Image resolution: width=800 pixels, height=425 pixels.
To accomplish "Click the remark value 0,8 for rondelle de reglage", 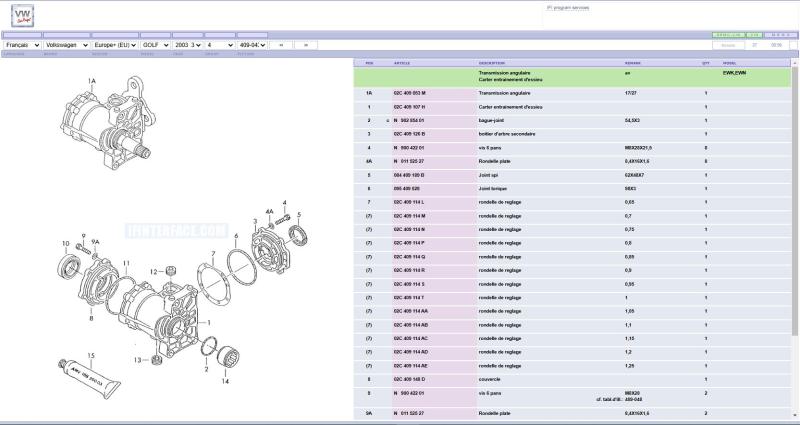I will (x=629, y=243).
